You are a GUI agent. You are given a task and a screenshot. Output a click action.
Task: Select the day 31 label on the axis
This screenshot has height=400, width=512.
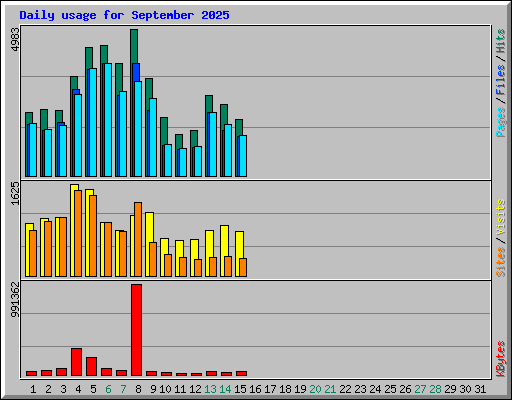pyautogui.click(x=480, y=389)
